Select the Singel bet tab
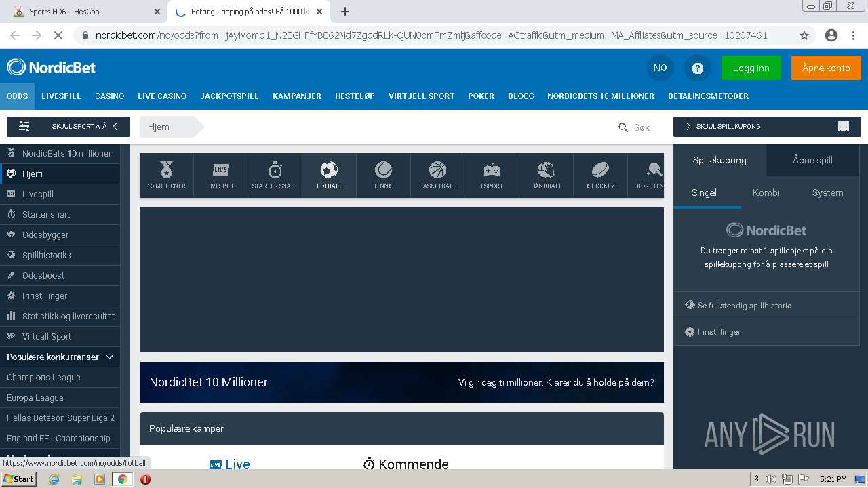This screenshot has width=868, height=488. point(704,193)
